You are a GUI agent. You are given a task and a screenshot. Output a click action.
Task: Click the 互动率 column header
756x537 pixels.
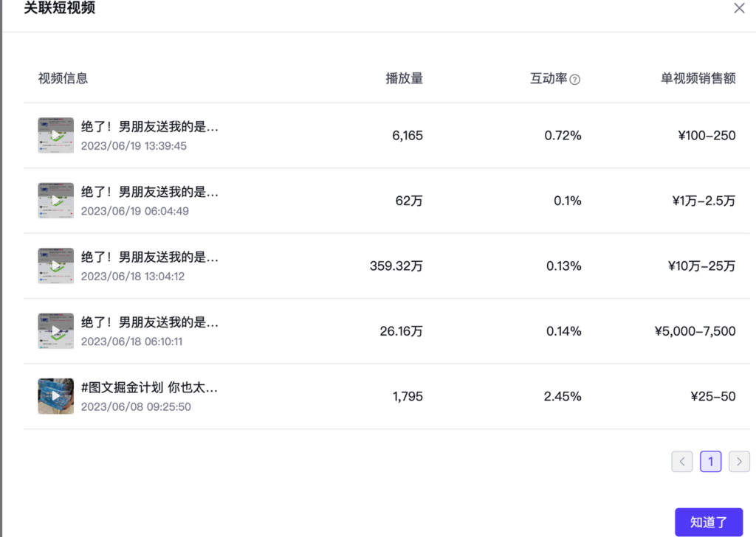pos(549,79)
